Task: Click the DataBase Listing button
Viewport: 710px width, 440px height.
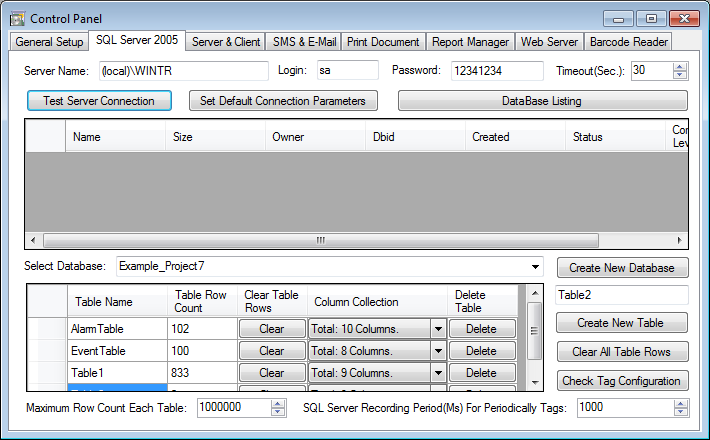Action: tap(542, 101)
